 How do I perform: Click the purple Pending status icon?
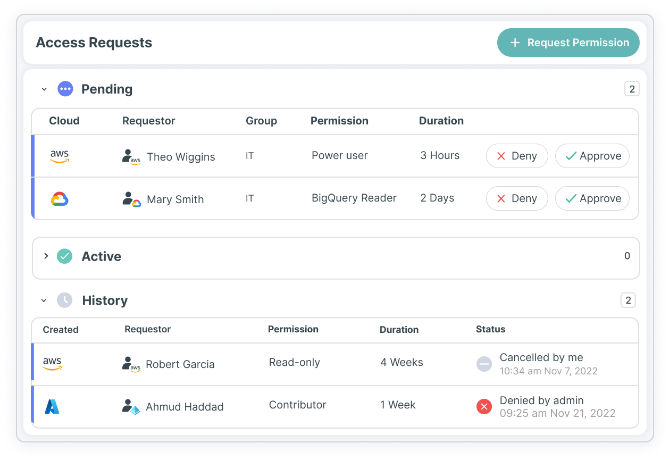pyautogui.click(x=66, y=89)
